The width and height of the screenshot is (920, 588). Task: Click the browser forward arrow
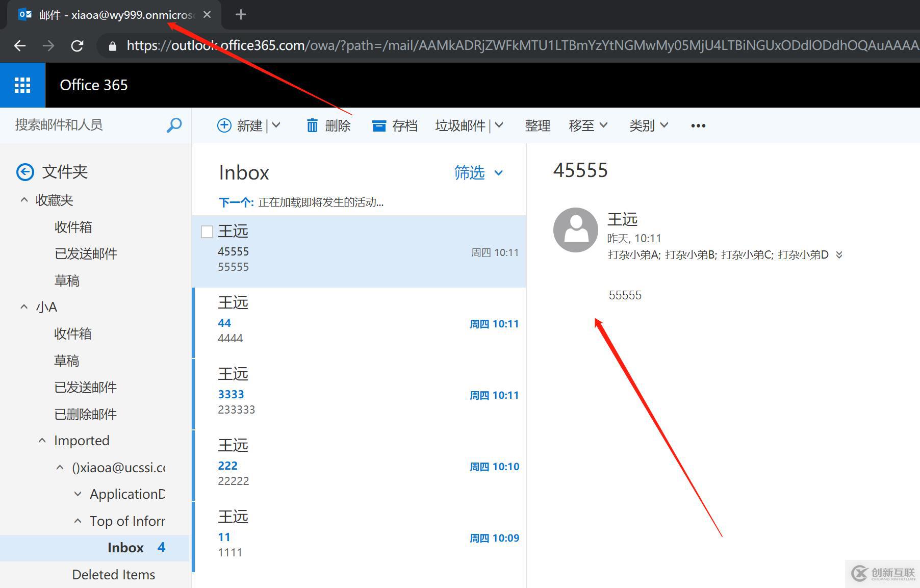[48, 46]
